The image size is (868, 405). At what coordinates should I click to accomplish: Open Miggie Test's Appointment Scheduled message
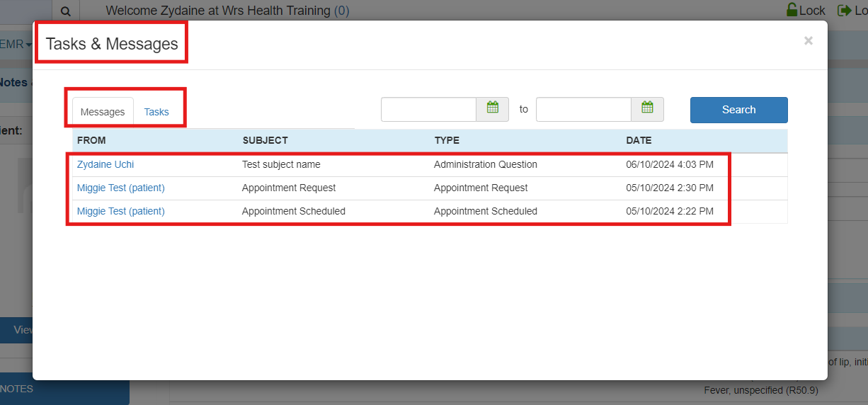coord(120,211)
